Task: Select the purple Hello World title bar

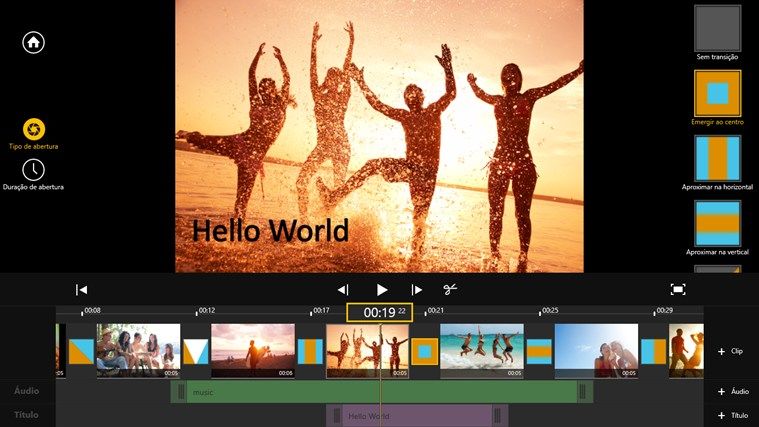Action: pos(417,415)
